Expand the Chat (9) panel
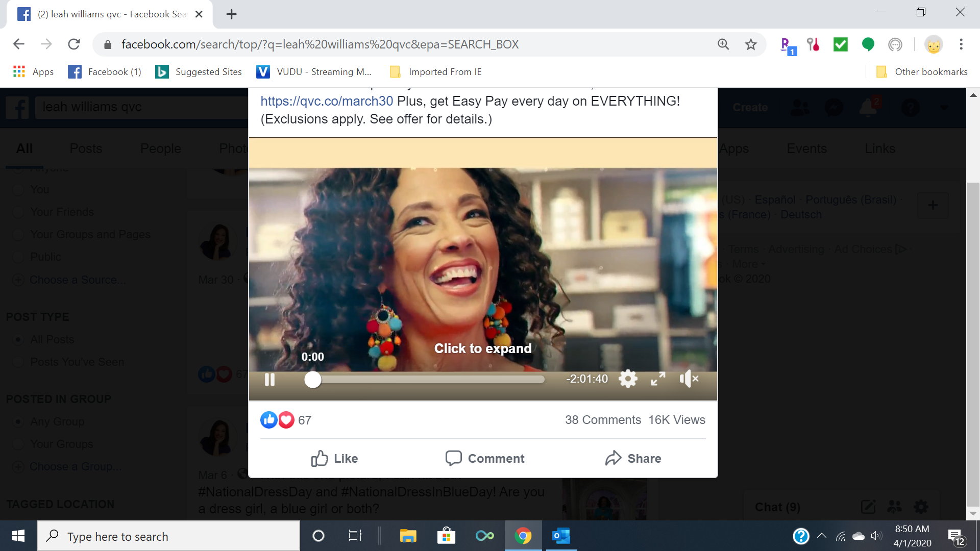The image size is (980, 551). click(777, 507)
